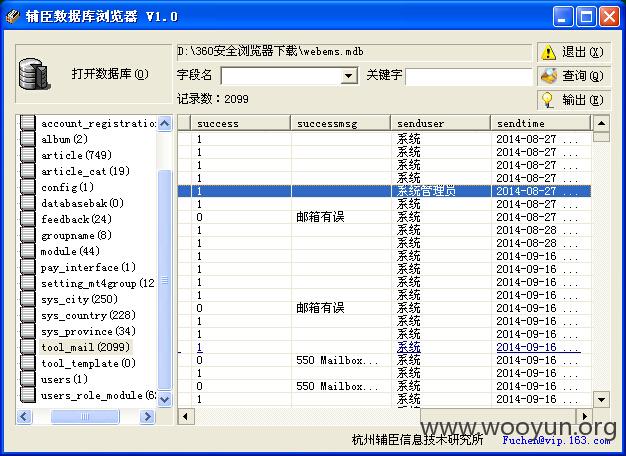Click the table icon next to module
This screenshot has height=456, width=626.
28,251
